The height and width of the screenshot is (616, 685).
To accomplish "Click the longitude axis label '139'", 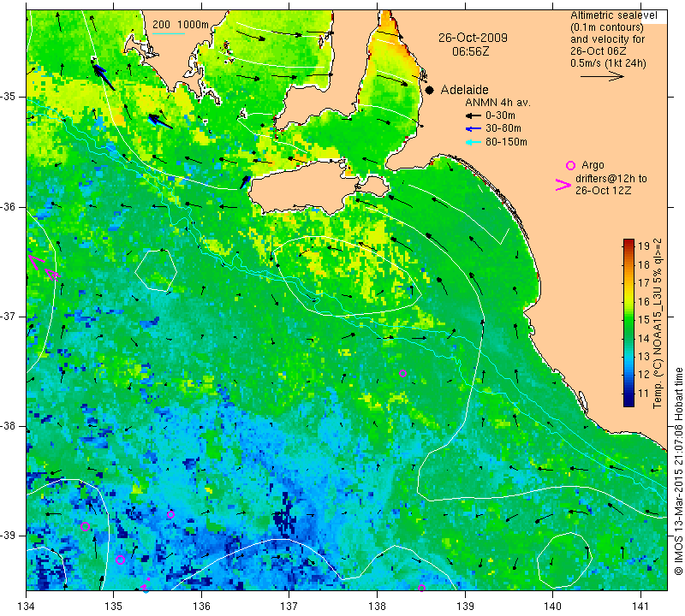I will (465, 606).
